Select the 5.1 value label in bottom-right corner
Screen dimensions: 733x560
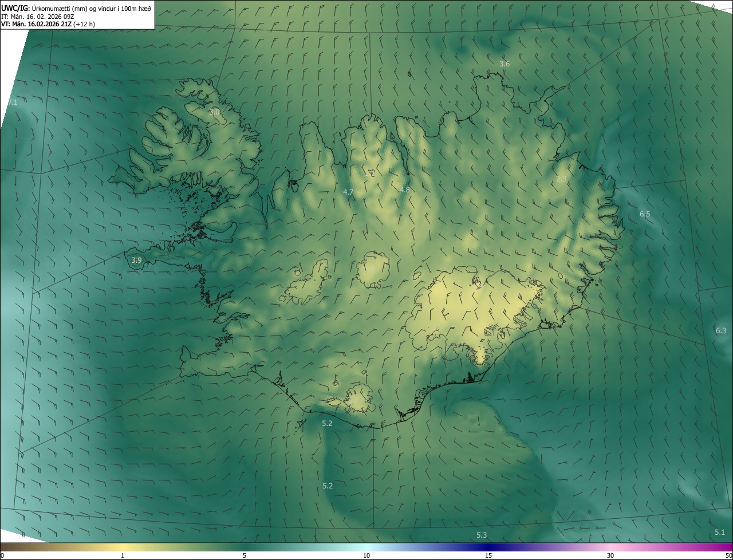720,533
